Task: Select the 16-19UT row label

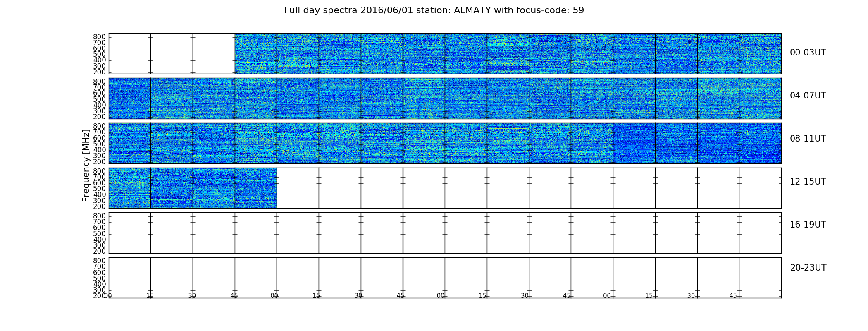Action: point(808,225)
